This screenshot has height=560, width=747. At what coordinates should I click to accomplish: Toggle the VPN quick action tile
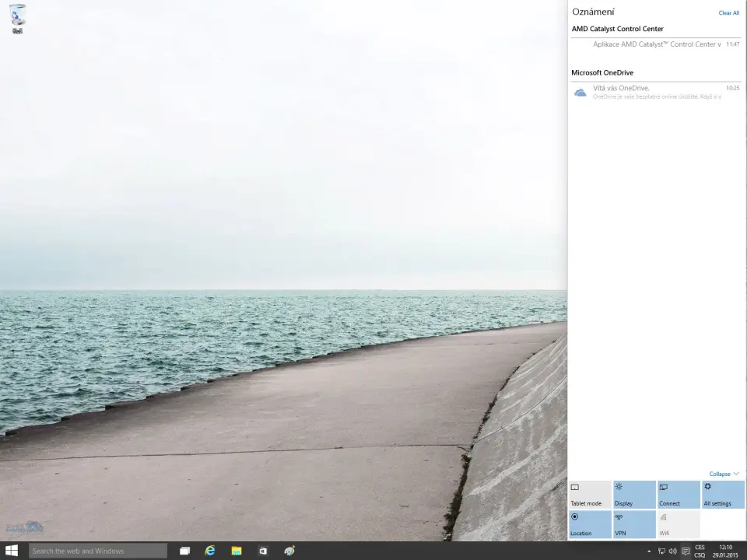(634, 524)
